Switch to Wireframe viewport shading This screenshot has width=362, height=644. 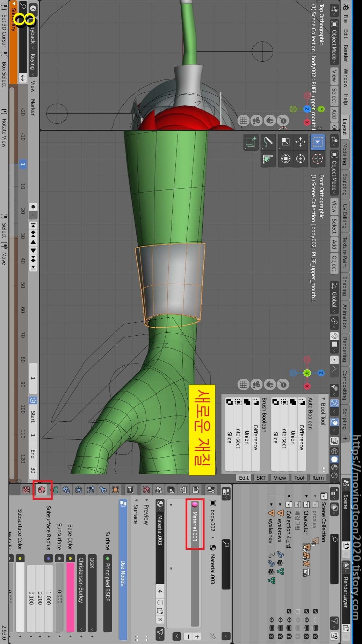334,451
